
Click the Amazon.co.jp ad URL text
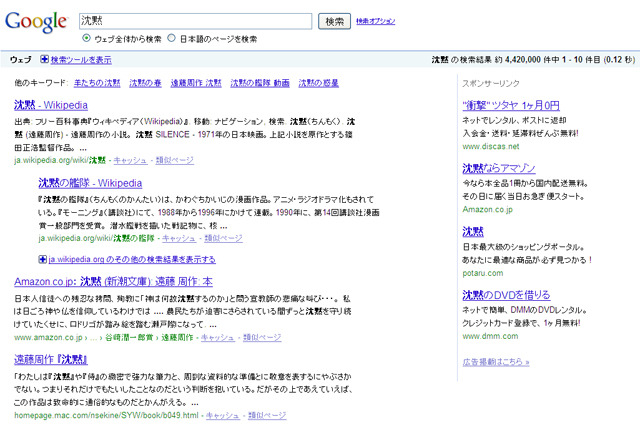click(487, 209)
